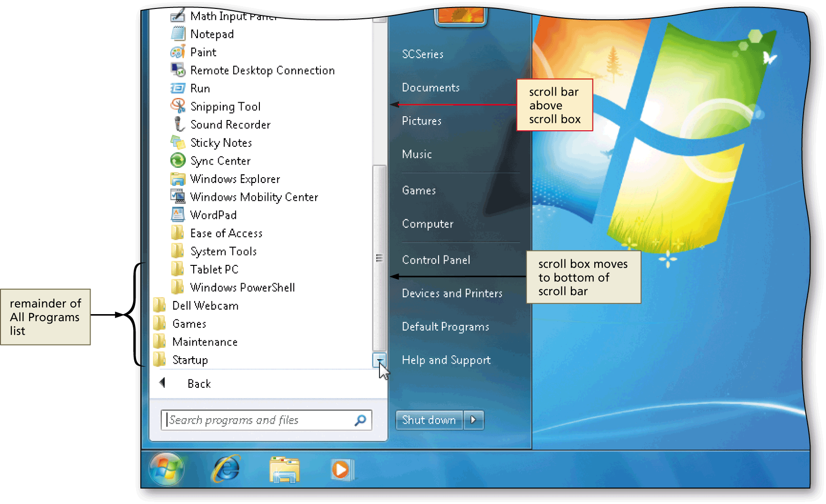
Task: Click the user account picture thumbnail
Action: 462,16
